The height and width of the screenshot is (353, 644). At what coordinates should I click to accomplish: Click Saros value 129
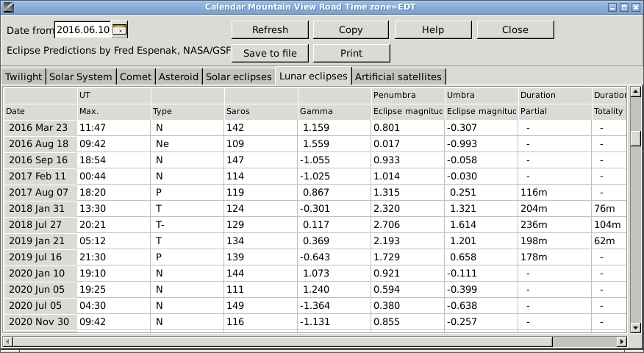click(261, 225)
